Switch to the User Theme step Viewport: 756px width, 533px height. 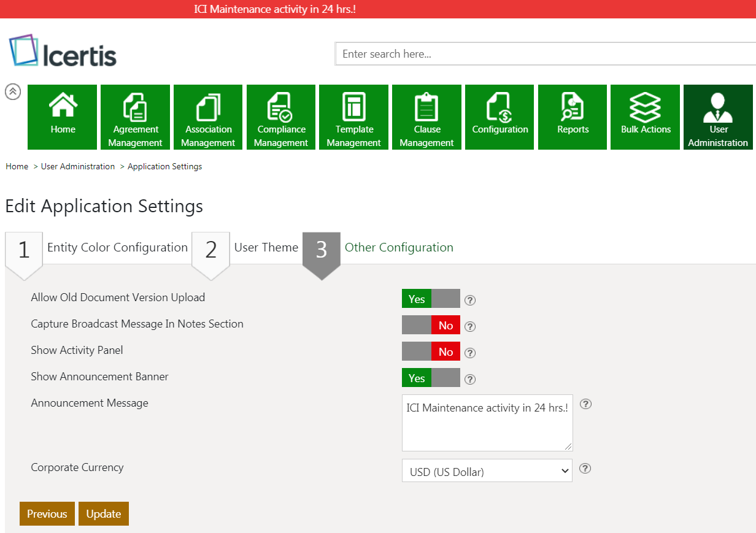(x=266, y=248)
